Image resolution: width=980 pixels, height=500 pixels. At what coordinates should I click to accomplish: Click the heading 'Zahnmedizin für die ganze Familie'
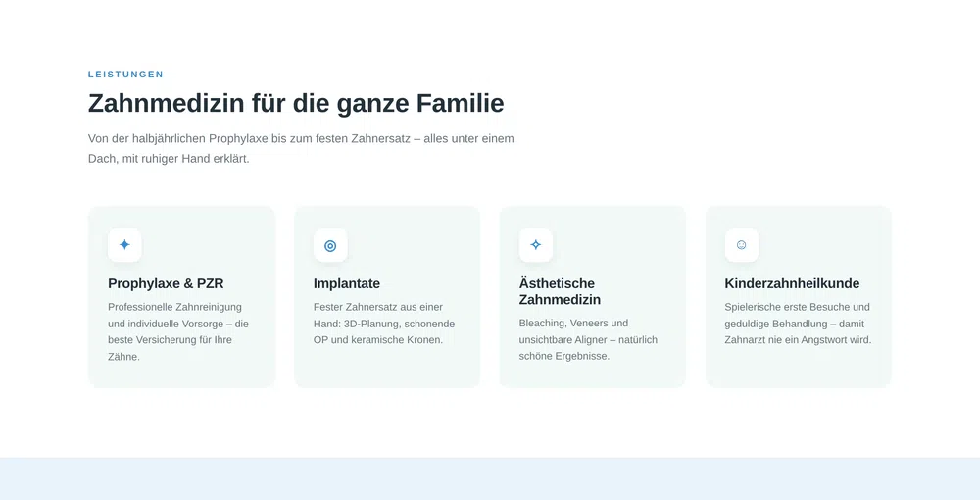pyautogui.click(x=296, y=104)
